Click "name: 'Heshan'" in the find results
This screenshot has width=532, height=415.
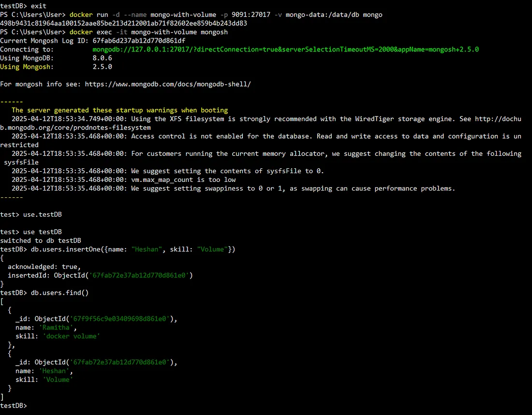tap(44, 371)
